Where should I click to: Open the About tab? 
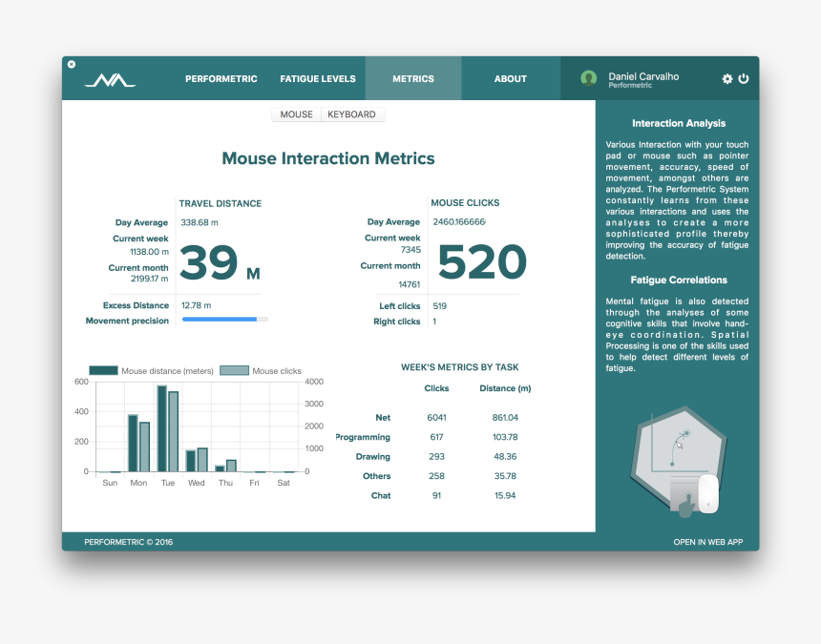click(x=510, y=79)
